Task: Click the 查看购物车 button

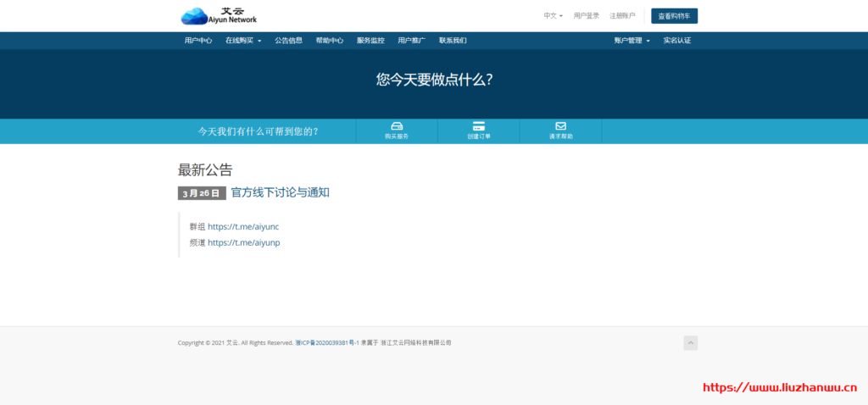Action: tap(674, 16)
